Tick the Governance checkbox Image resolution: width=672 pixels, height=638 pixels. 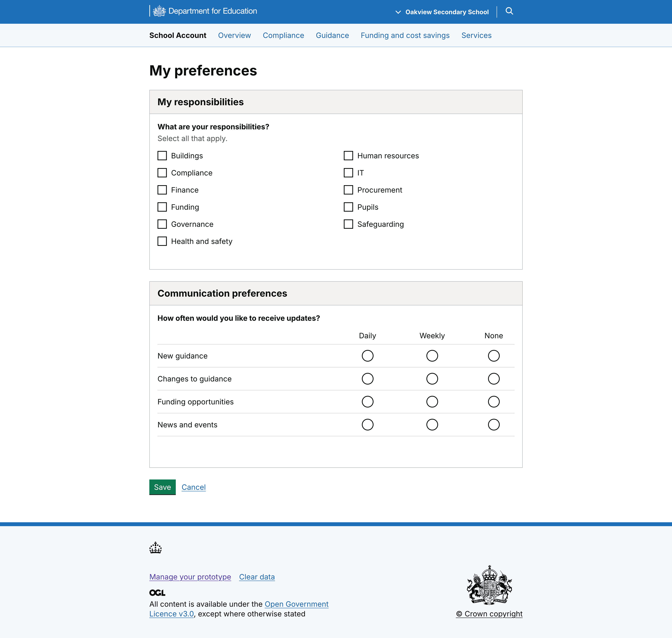click(x=162, y=224)
